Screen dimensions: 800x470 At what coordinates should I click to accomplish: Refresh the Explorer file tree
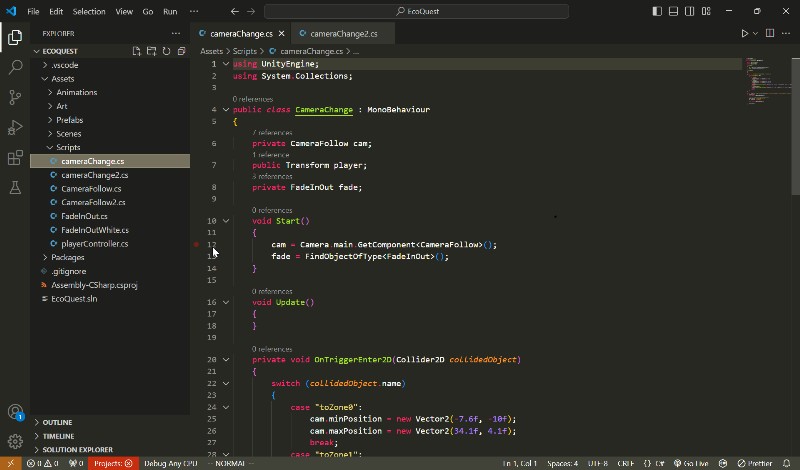click(164, 50)
